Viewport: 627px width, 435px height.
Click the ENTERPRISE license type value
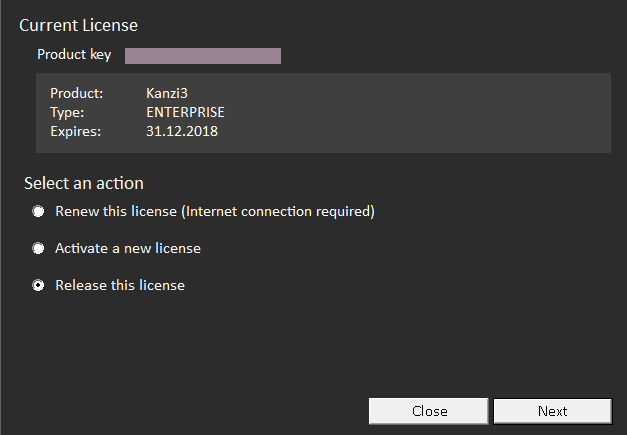click(x=185, y=112)
